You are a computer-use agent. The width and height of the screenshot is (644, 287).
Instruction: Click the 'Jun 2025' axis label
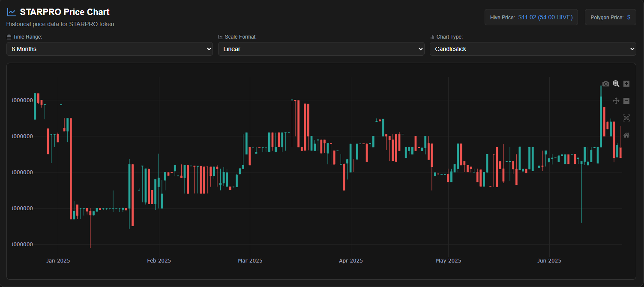pyautogui.click(x=549, y=261)
